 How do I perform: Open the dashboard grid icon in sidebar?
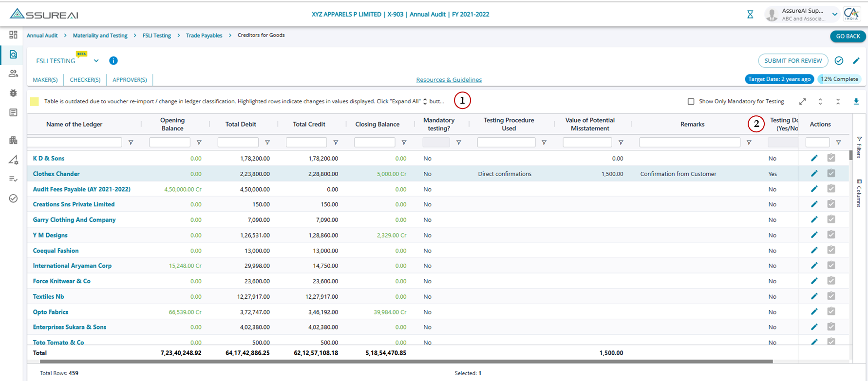(13, 35)
